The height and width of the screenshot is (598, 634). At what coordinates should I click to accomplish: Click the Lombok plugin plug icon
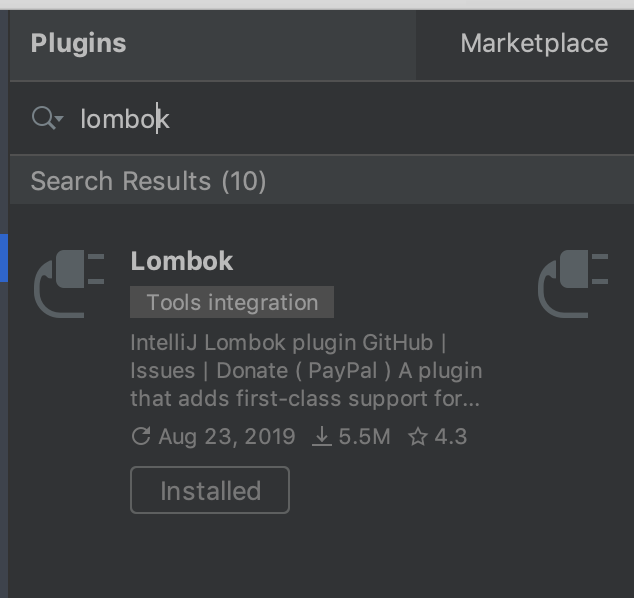coord(69,284)
